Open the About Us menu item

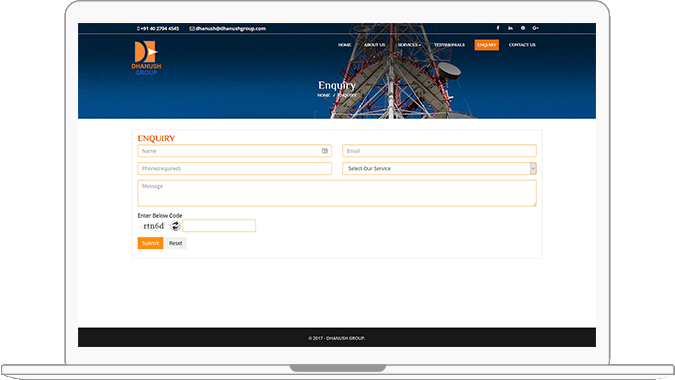click(375, 45)
